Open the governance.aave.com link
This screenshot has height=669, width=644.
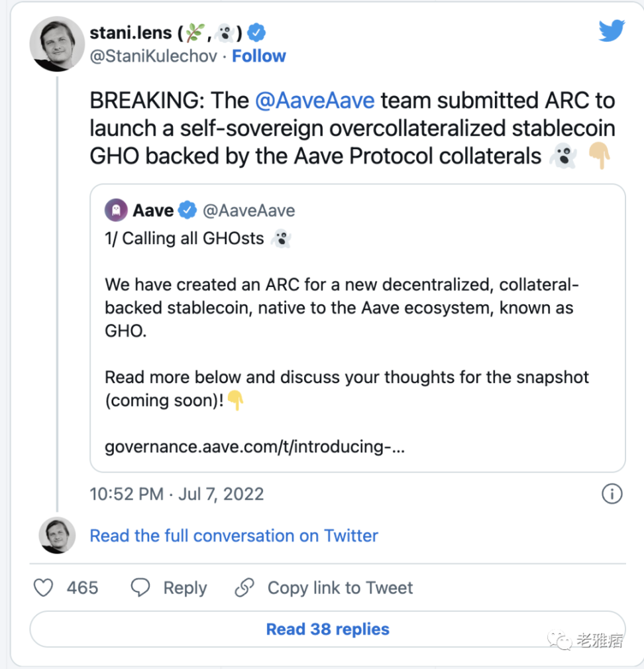[x=255, y=447]
